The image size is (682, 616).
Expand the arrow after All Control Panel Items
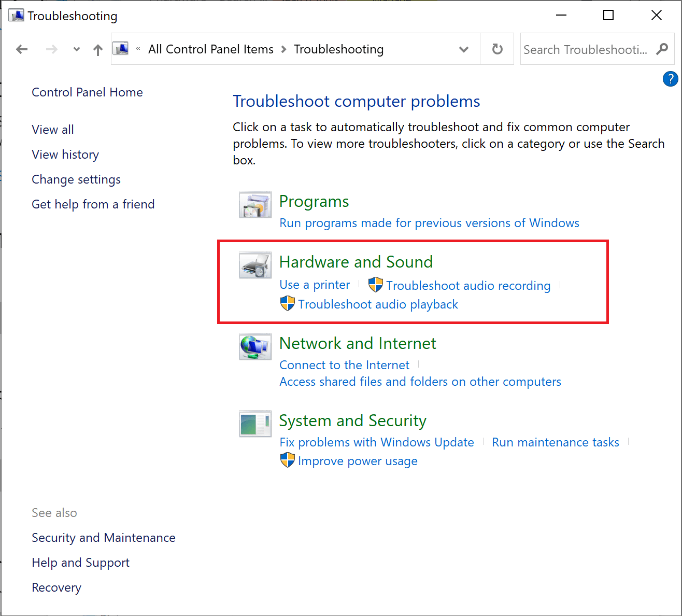(283, 49)
